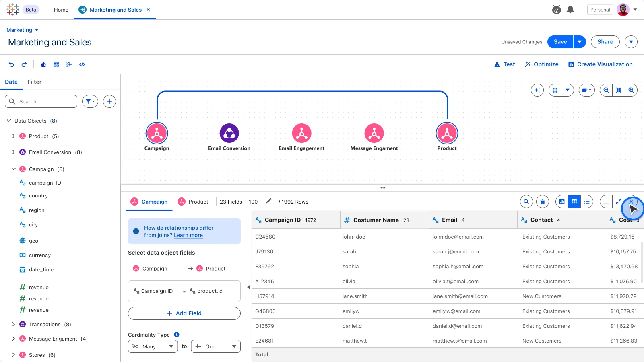This screenshot has width=644, height=362.
Task: Open the user profile menu arrow
Action: click(x=635, y=10)
